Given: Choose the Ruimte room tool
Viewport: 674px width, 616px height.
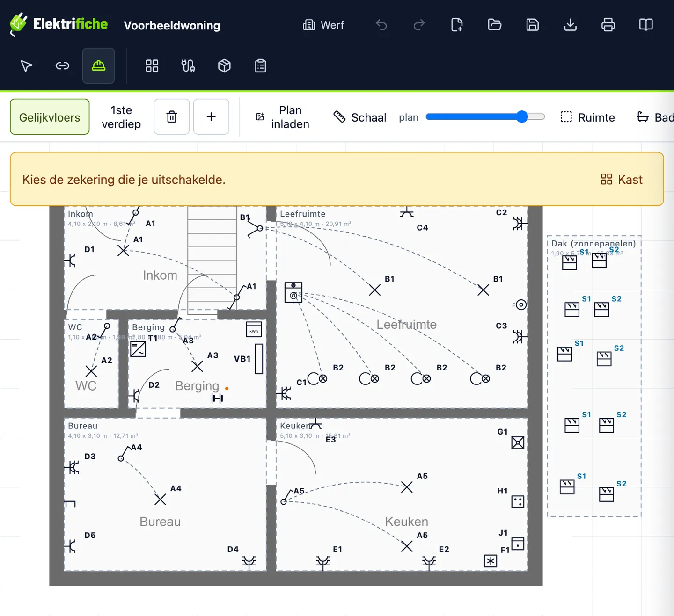Looking at the screenshot, I should [x=588, y=117].
